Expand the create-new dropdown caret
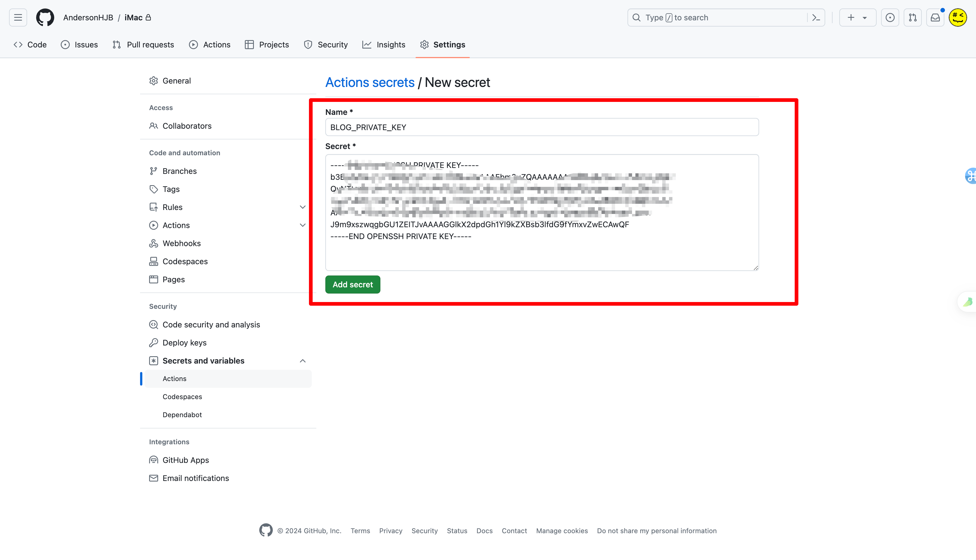The width and height of the screenshot is (976, 560). click(865, 18)
